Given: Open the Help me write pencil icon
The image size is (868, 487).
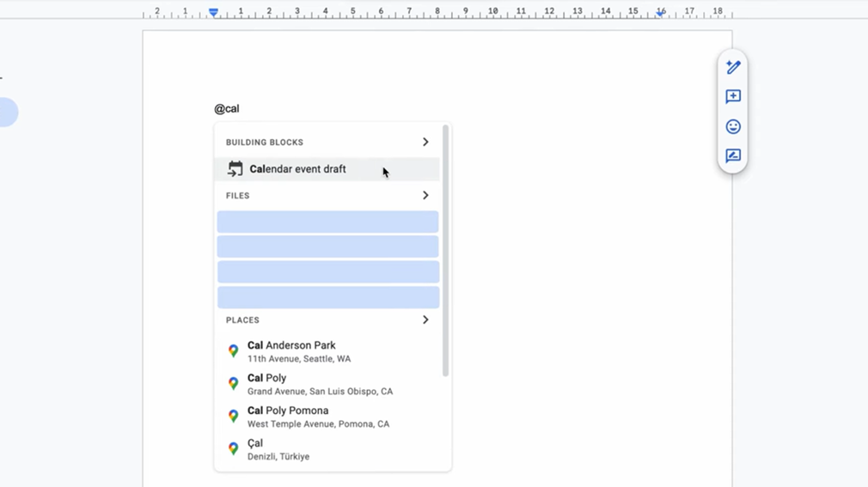Looking at the screenshot, I should click(733, 67).
